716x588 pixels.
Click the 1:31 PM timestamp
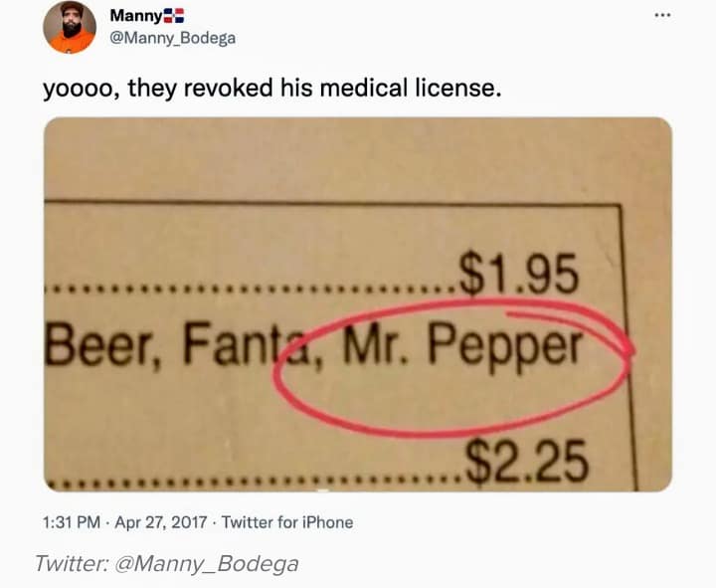(x=72, y=521)
